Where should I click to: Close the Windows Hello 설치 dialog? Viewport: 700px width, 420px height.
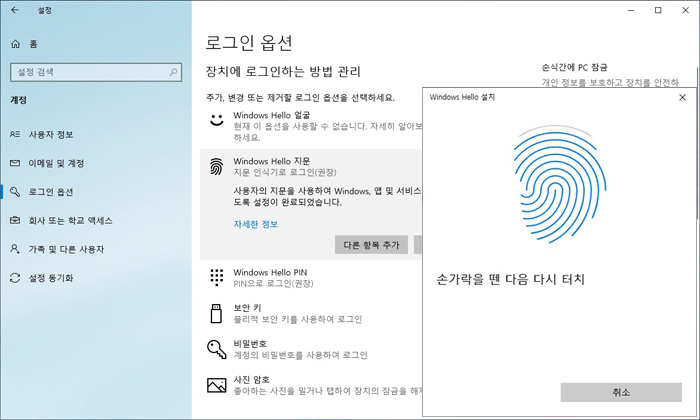682,97
